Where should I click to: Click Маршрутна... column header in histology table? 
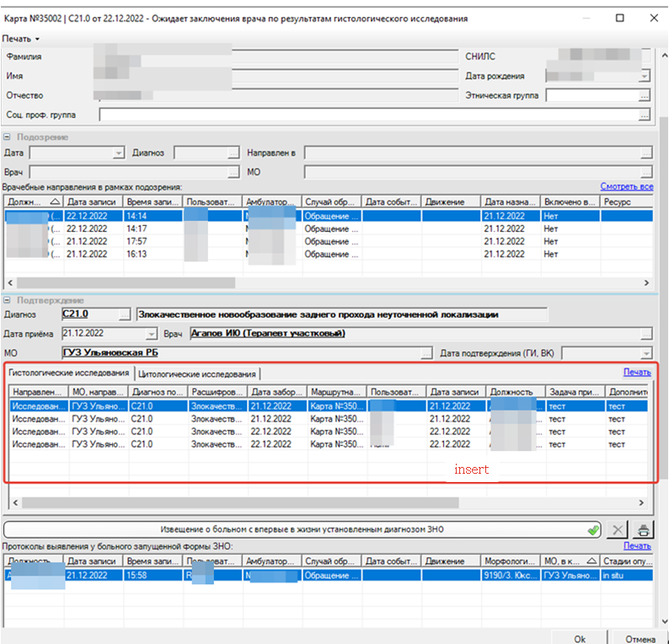pyautogui.click(x=337, y=392)
